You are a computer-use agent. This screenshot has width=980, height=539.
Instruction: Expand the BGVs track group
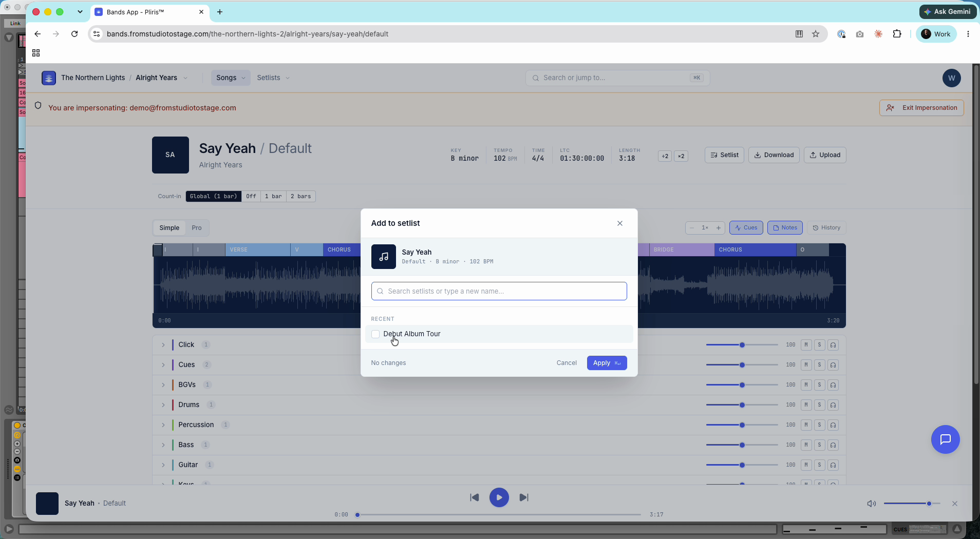click(163, 385)
